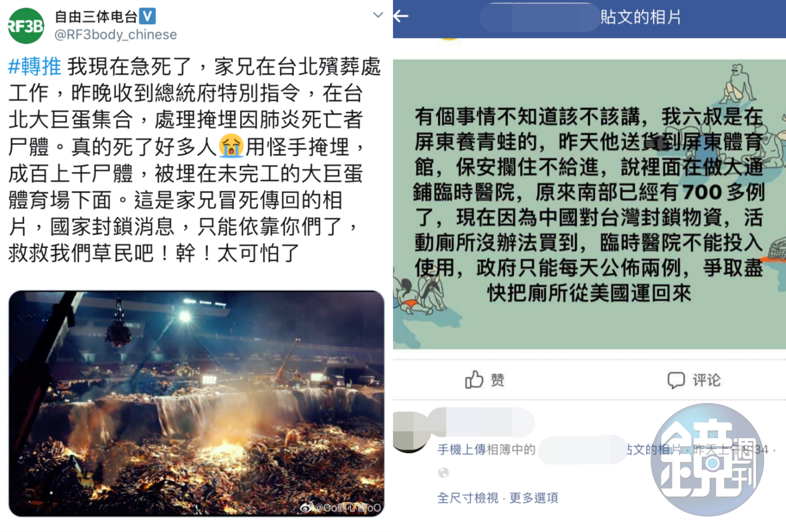Tap the back arrow in header
Viewport: 786px width, 532px height.
point(401,16)
